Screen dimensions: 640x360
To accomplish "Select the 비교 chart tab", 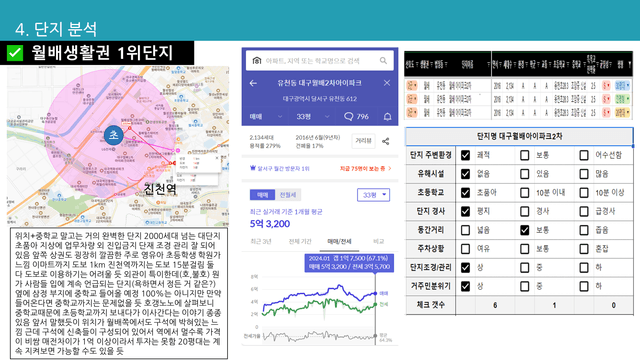I will [378, 241].
